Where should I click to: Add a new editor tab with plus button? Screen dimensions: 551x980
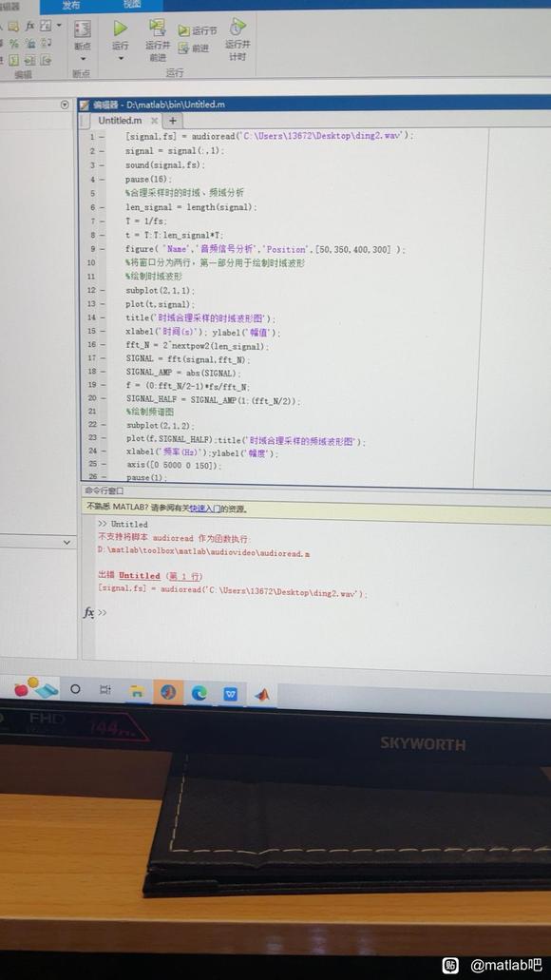[x=173, y=121]
